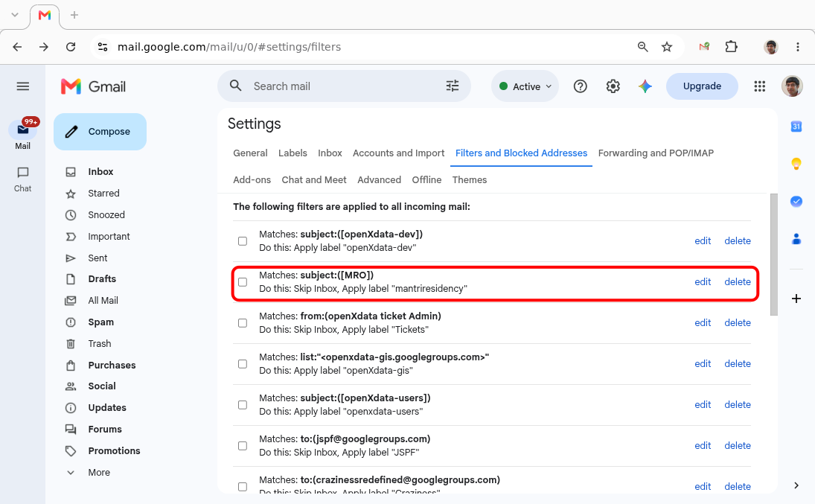Open the Settings gear icon
The image size is (815, 504).
click(613, 86)
